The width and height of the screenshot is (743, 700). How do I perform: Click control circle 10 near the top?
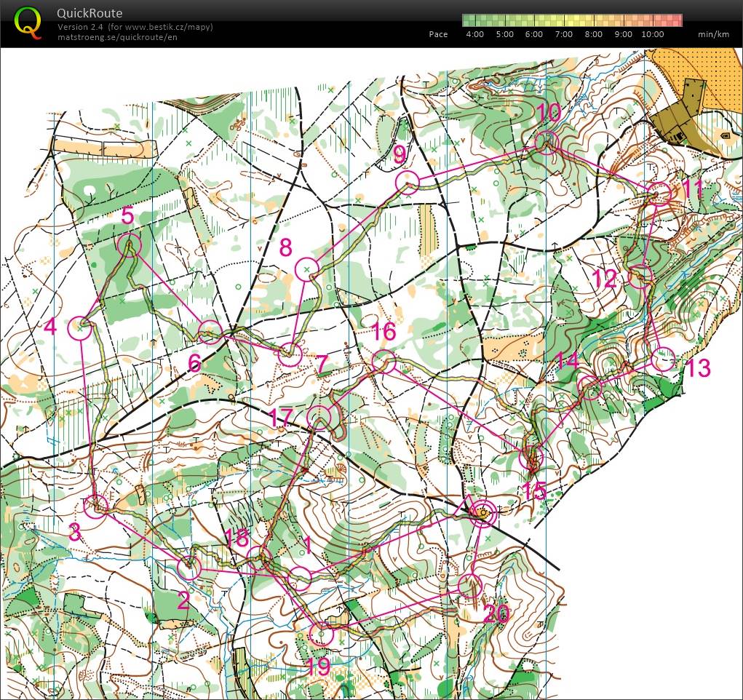click(x=546, y=142)
